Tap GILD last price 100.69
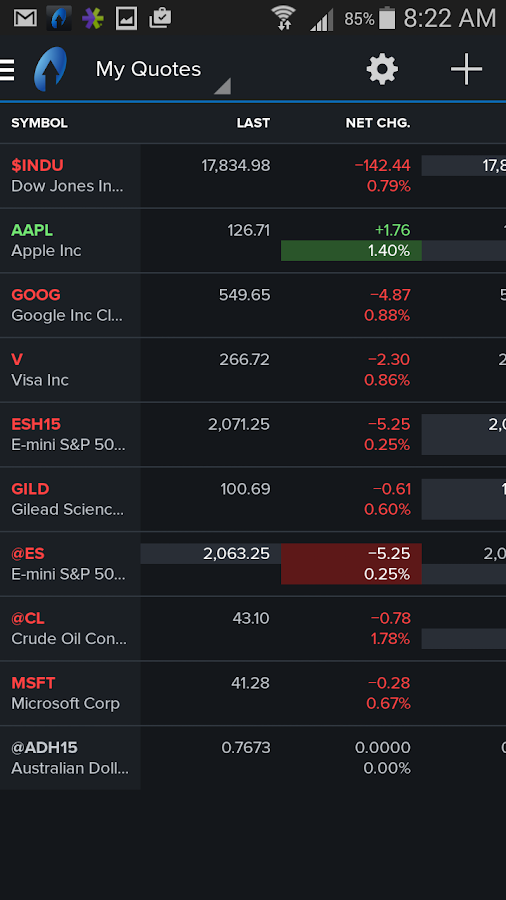Image resolution: width=506 pixels, height=900 pixels. coord(246,489)
